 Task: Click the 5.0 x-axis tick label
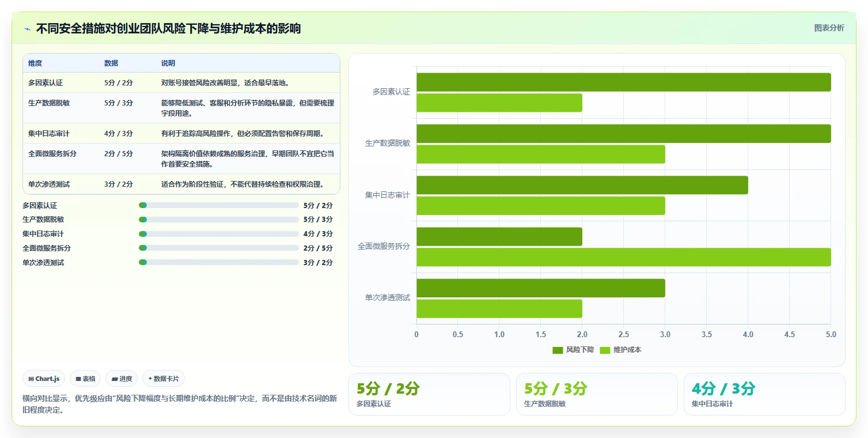point(831,334)
